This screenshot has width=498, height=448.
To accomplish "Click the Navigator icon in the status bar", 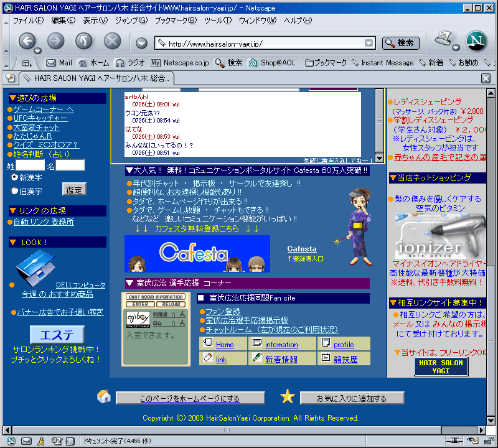I will point(11,441).
